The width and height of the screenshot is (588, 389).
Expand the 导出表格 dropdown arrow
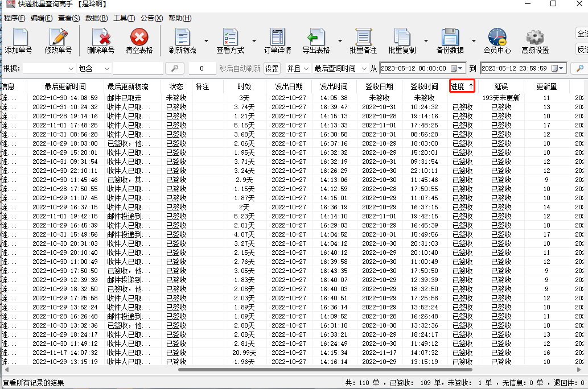click(340, 40)
